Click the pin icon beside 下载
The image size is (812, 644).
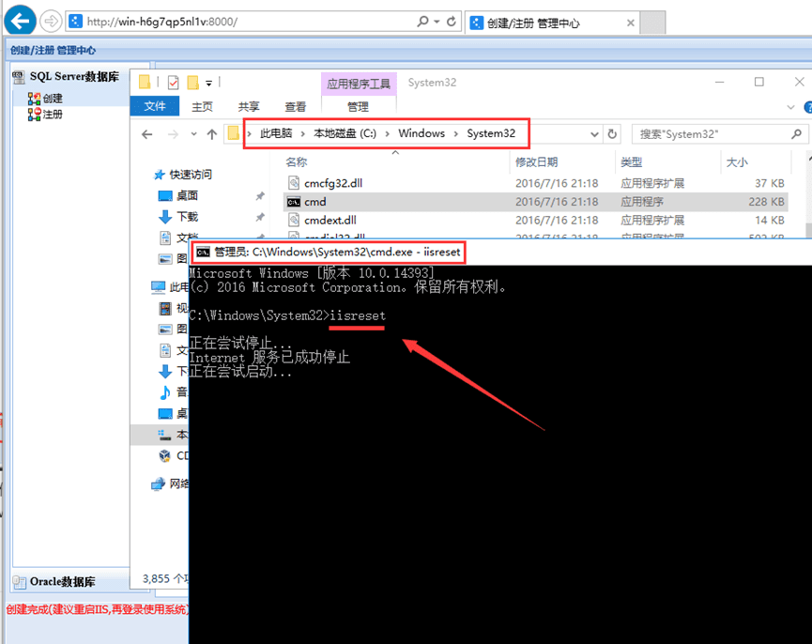pos(260,218)
